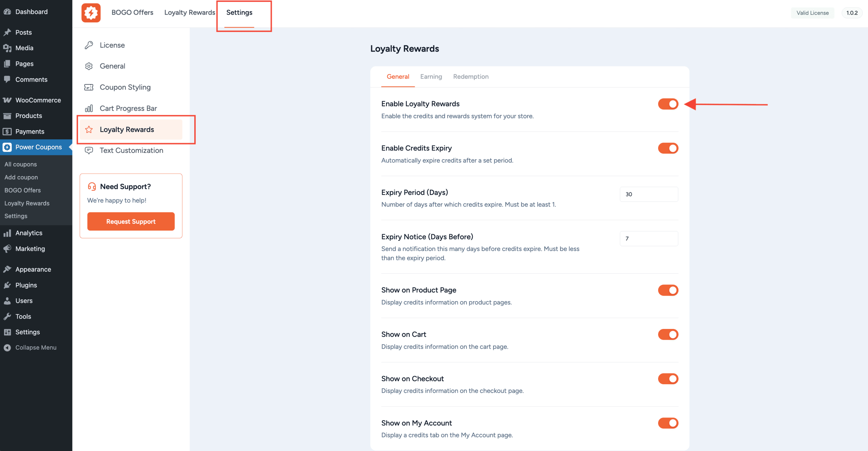Image resolution: width=868 pixels, height=451 pixels.
Task: Select the Loyalty Rewards star icon
Action: 89,129
